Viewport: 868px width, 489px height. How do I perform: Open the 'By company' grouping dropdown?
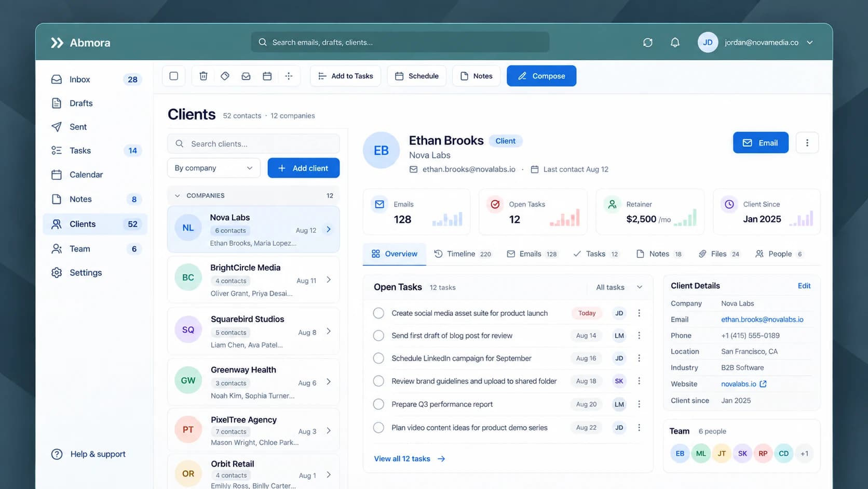pos(213,168)
